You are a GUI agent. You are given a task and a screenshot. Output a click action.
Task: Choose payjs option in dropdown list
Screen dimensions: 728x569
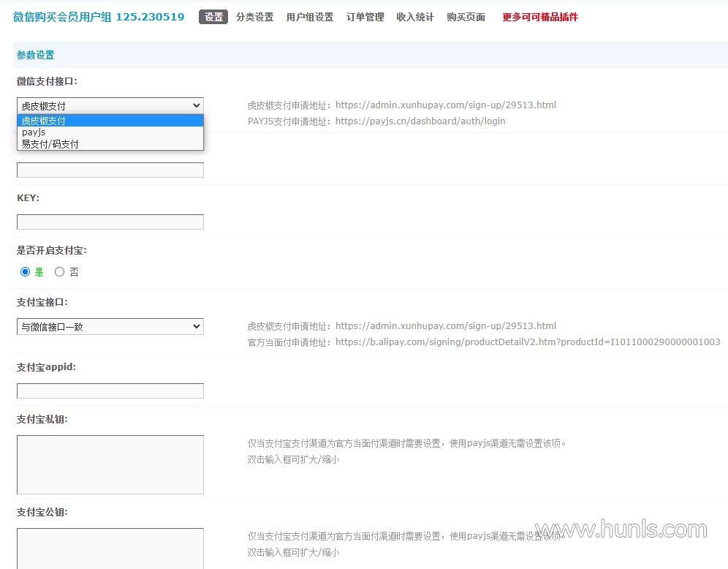110,132
